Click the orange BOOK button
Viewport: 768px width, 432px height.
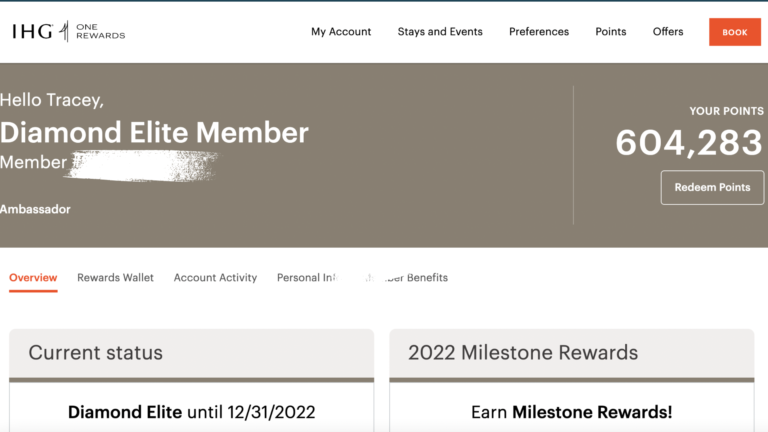735,32
